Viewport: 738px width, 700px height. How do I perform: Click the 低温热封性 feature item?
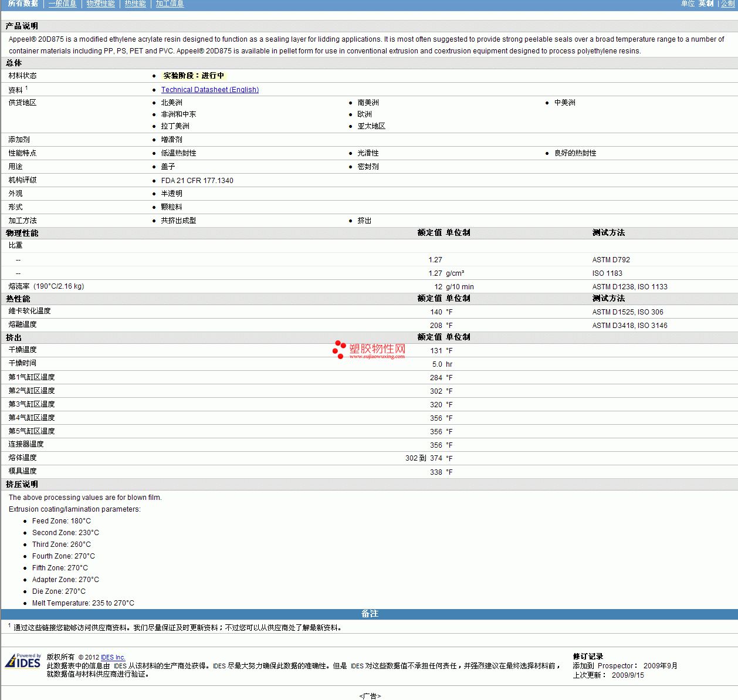tap(179, 153)
